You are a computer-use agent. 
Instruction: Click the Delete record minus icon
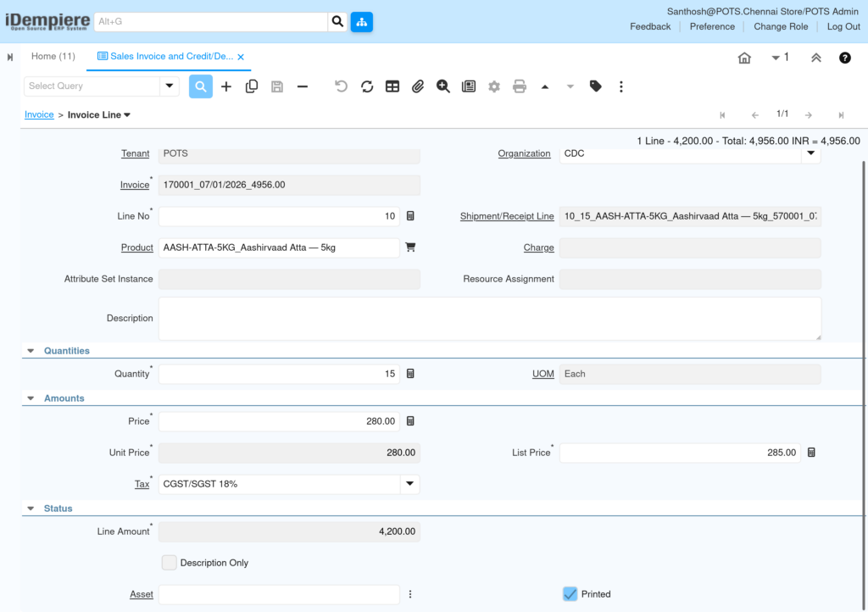[x=303, y=86]
